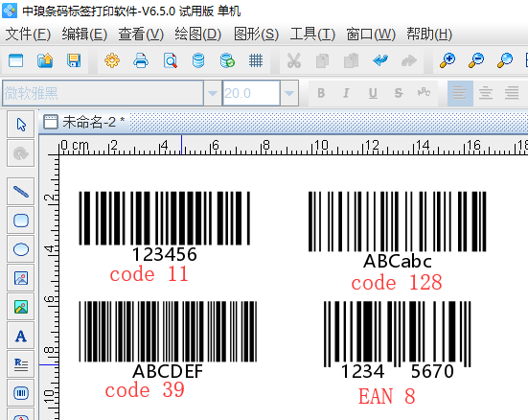
Task: Switch to the 未命名-2 document tab
Action: [x=84, y=122]
